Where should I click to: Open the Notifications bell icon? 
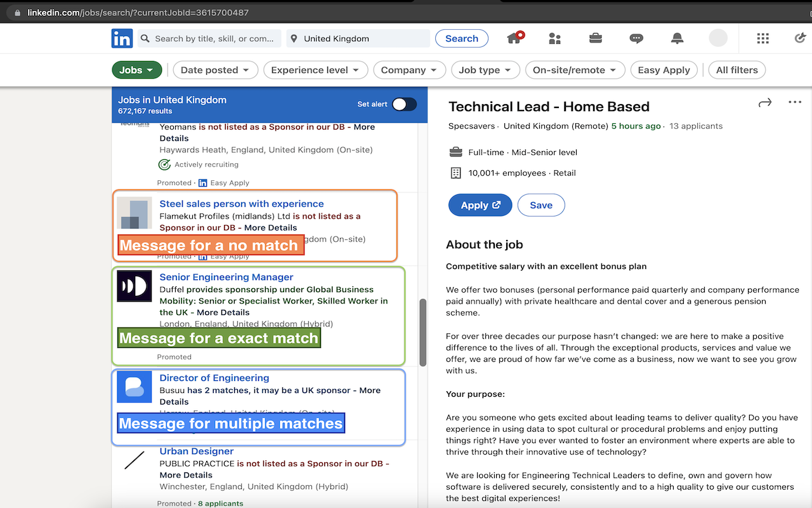click(677, 39)
